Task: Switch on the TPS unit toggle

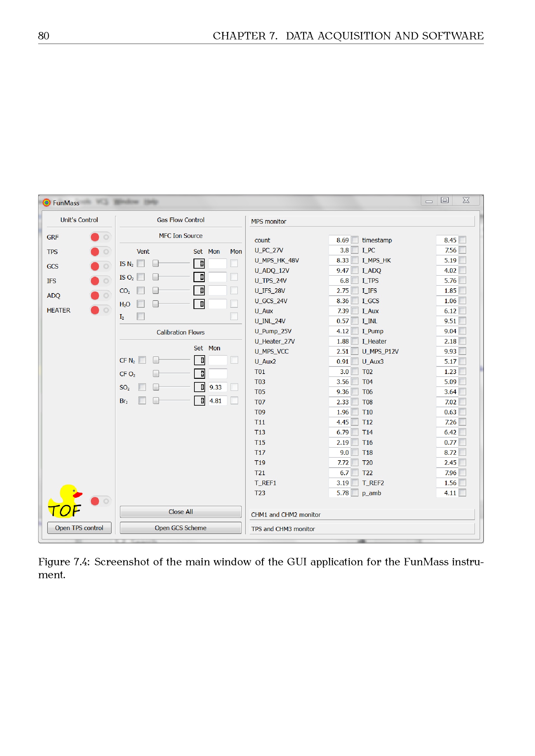Action: (x=100, y=252)
